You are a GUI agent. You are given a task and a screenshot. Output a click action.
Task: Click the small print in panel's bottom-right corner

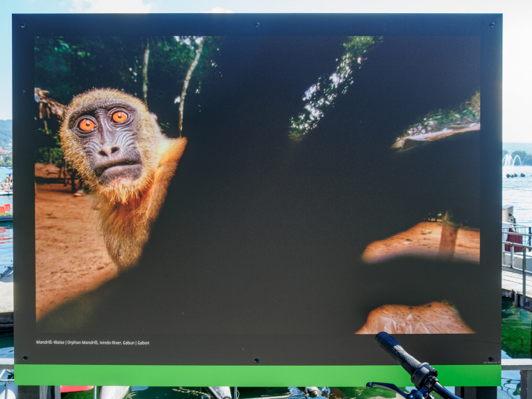[491, 362]
